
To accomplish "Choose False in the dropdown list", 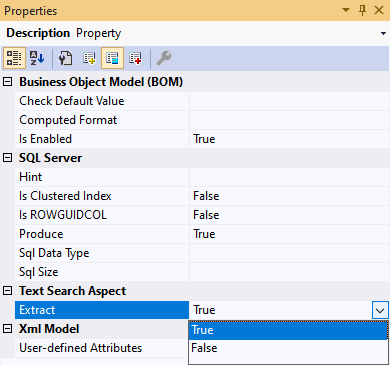I will pyautogui.click(x=288, y=348).
